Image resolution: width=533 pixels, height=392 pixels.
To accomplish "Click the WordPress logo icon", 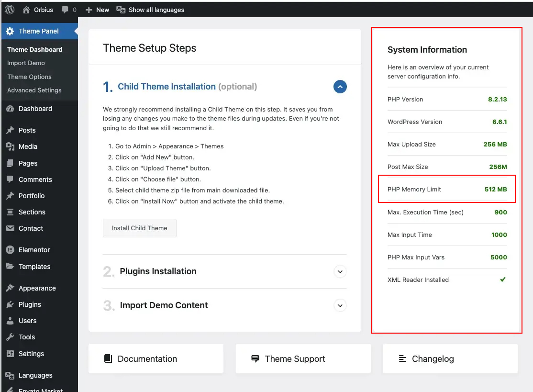I will point(10,10).
